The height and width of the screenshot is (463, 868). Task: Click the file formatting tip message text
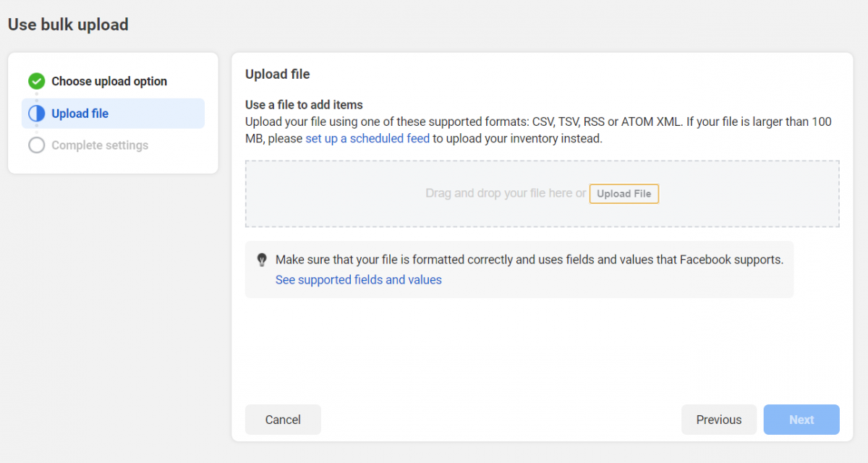tap(529, 260)
